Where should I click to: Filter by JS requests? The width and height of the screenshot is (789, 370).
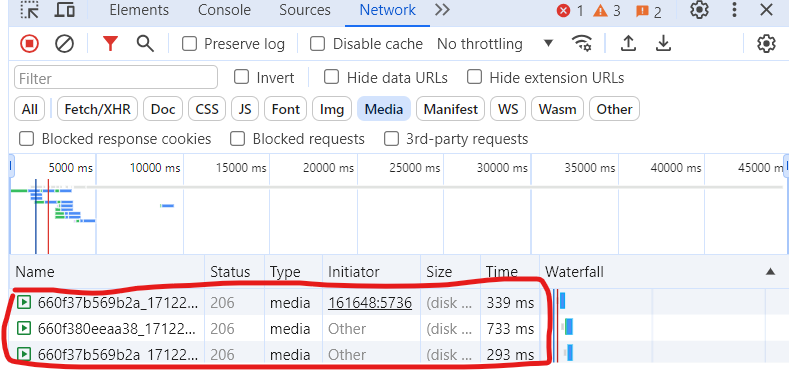245,109
